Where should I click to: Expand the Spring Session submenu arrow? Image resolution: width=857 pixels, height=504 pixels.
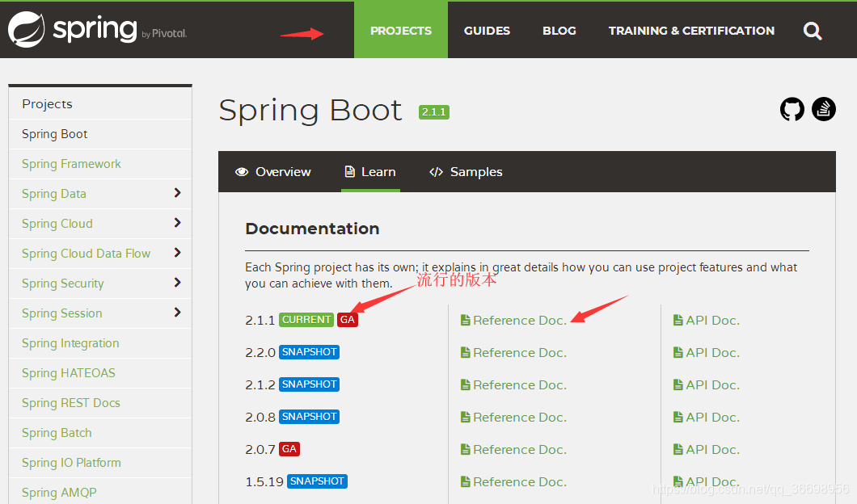pyautogui.click(x=177, y=313)
